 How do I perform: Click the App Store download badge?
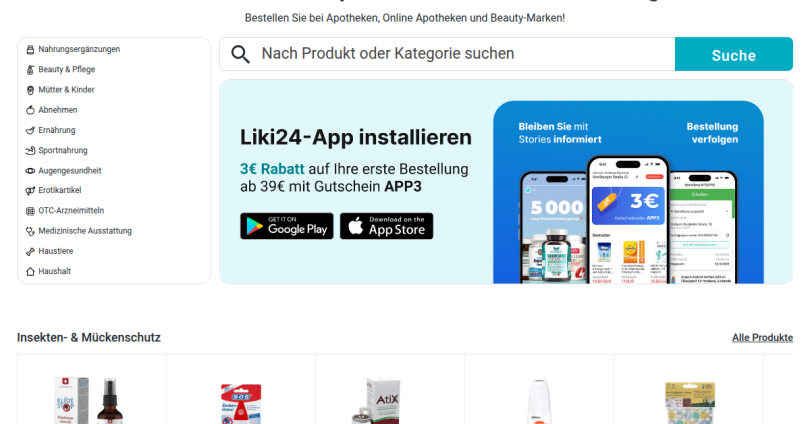point(386,226)
